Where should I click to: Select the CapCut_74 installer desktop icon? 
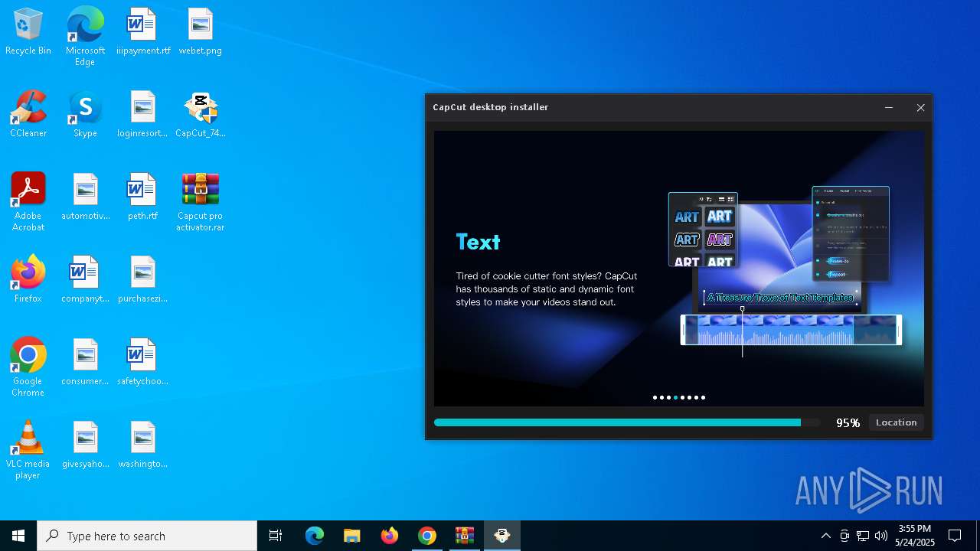click(x=200, y=114)
